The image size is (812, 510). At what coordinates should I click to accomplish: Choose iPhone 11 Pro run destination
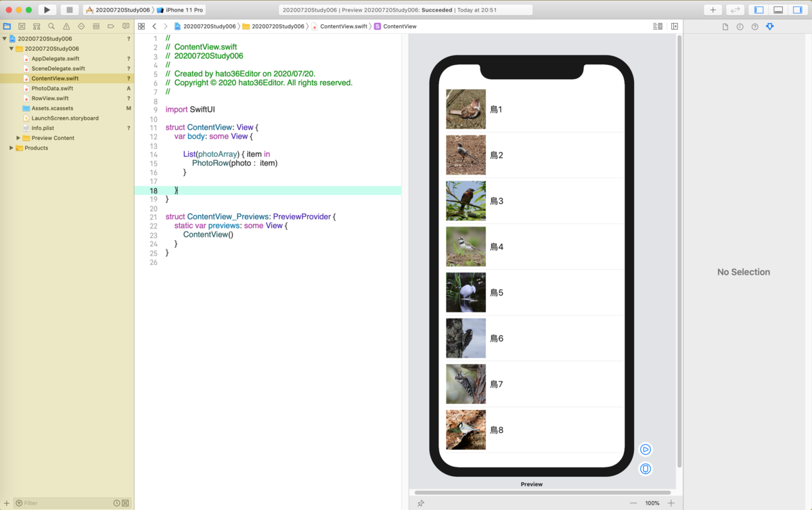tap(180, 10)
